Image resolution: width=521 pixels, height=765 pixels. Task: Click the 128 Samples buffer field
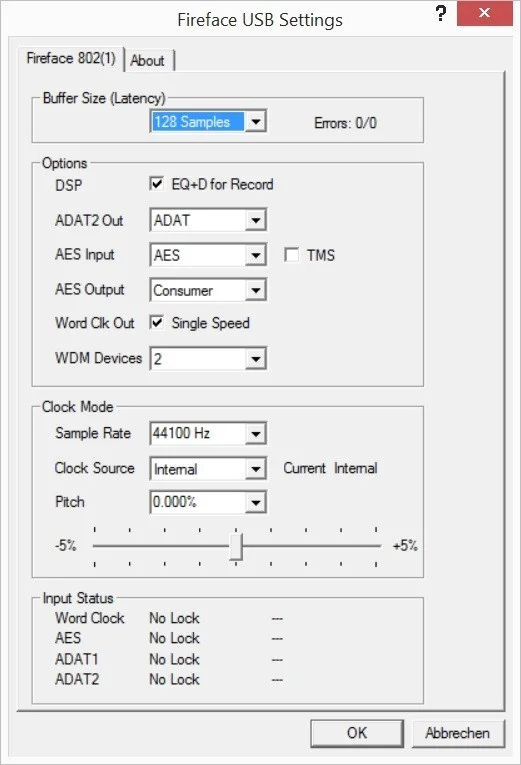click(208, 121)
